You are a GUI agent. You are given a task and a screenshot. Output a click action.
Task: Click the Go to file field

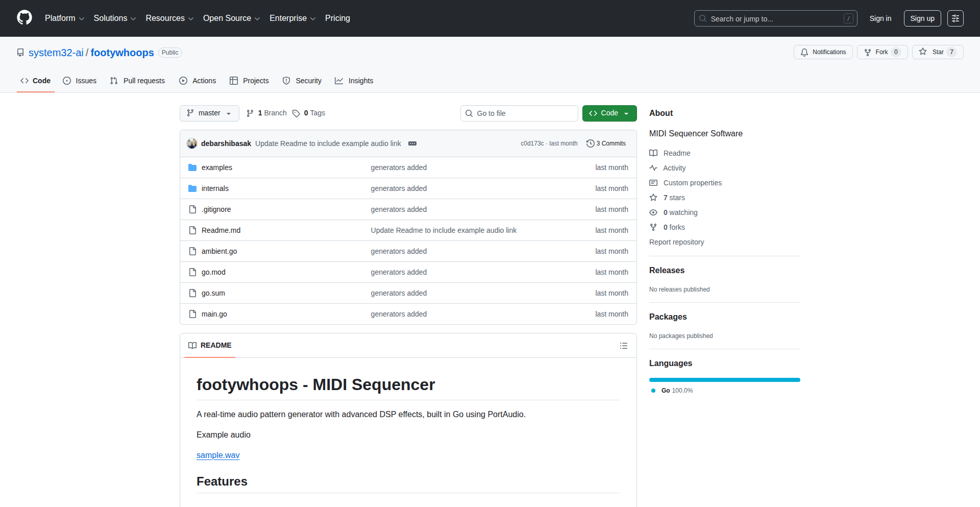[x=519, y=113]
